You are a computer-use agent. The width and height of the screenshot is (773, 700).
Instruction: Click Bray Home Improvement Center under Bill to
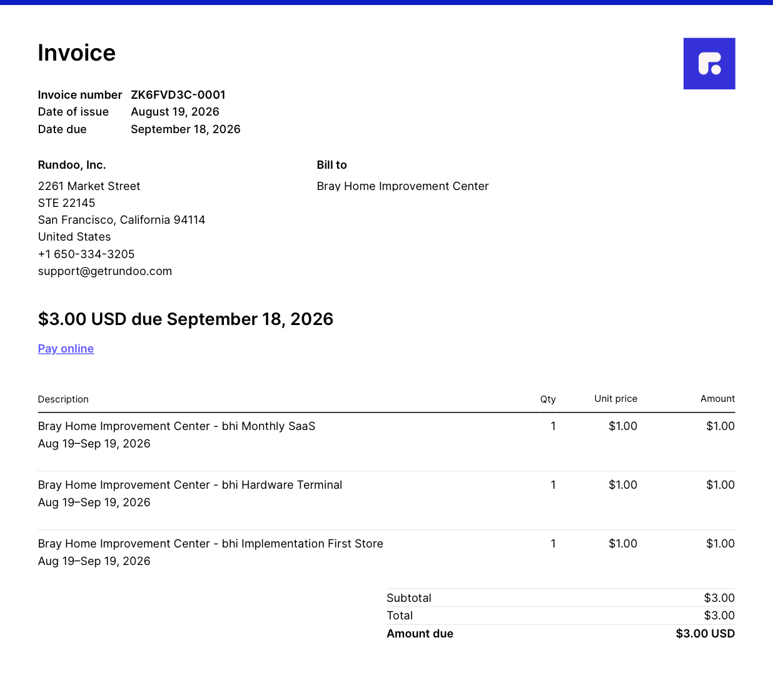403,186
